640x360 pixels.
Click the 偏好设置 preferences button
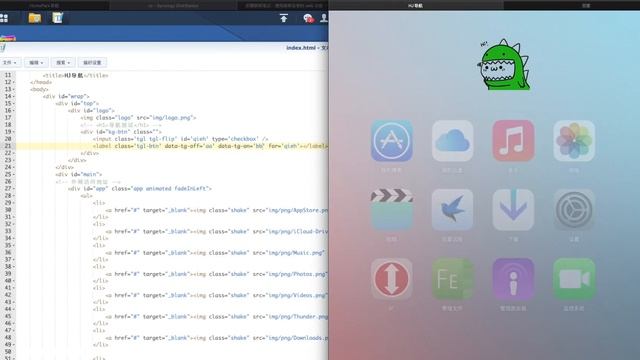pos(92,62)
